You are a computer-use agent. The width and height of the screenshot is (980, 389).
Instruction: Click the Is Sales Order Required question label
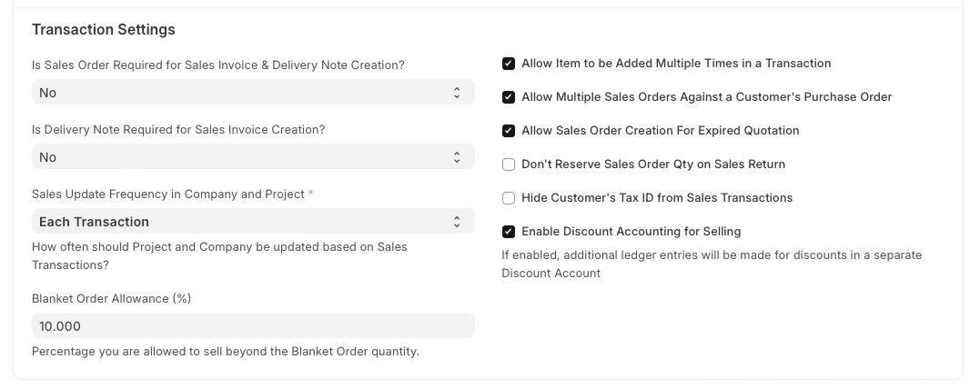point(218,65)
